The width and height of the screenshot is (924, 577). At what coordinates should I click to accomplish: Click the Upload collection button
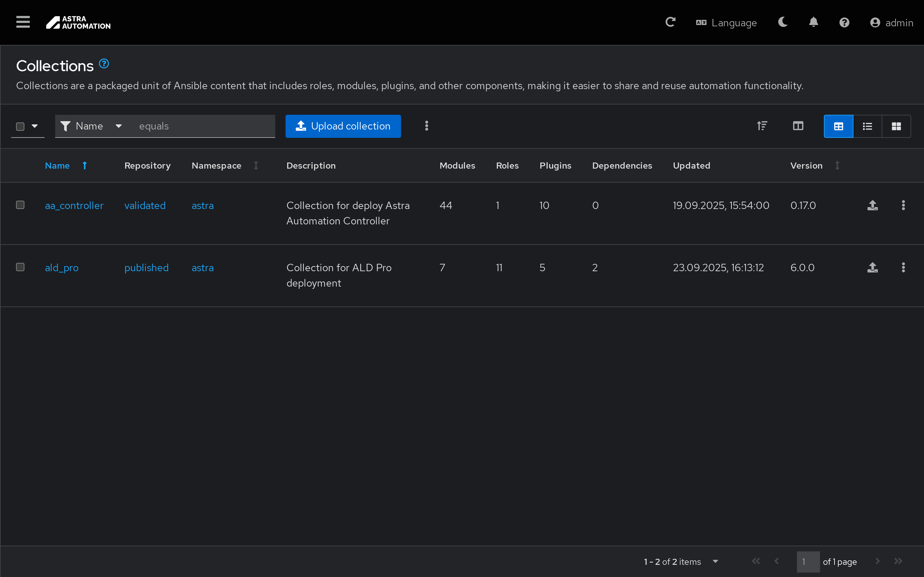pos(343,126)
